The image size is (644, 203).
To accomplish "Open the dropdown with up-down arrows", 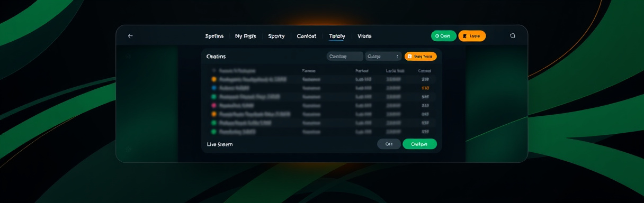I will tap(383, 56).
